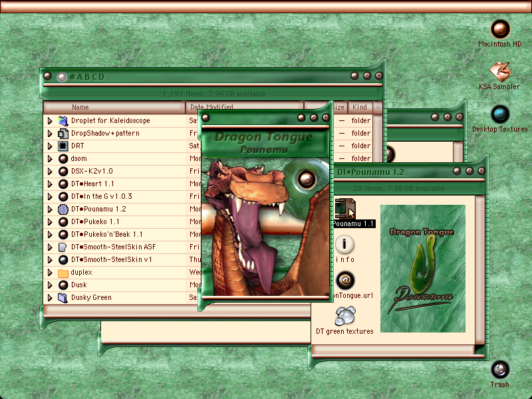Click the duplex yellow folder icon
The height and width of the screenshot is (399, 532).
point(63,273)
